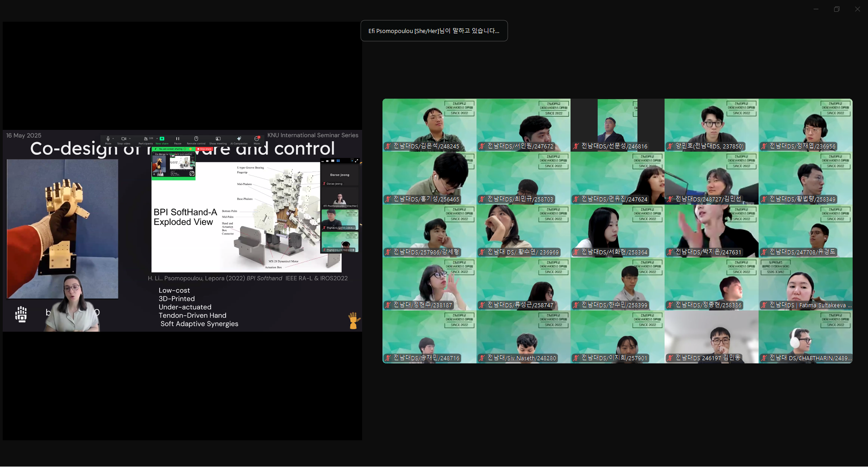This screenshot has width=868, height=467.
Task: Click muted mic icon for 정재엽/236956
Action: point(764,146)
